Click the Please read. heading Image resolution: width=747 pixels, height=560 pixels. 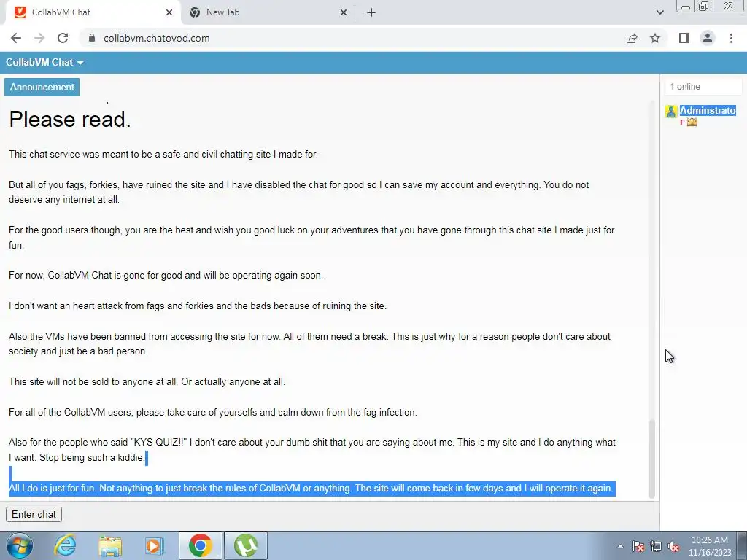69,119
